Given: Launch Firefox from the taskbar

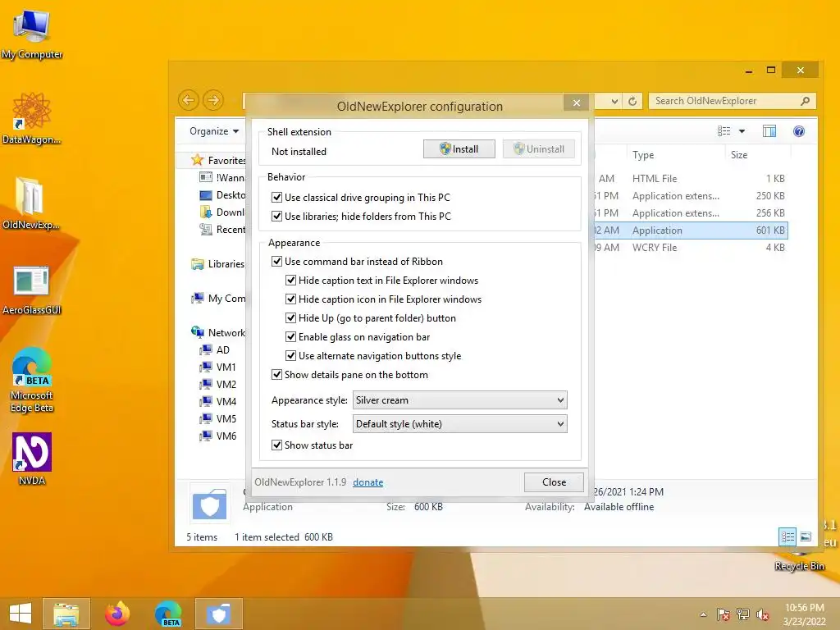Looking at the screenshot, I should (x=117, y=614).
